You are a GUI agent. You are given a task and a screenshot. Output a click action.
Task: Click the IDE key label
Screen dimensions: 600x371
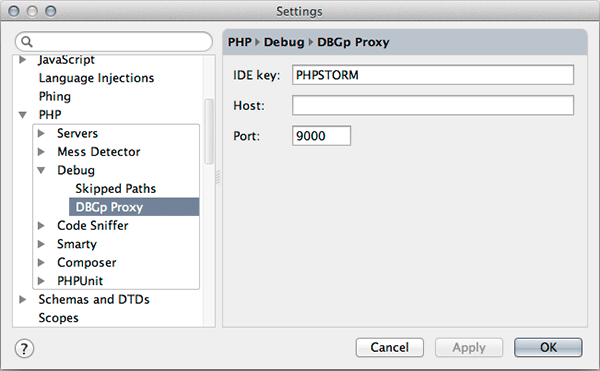click(257, 75)
